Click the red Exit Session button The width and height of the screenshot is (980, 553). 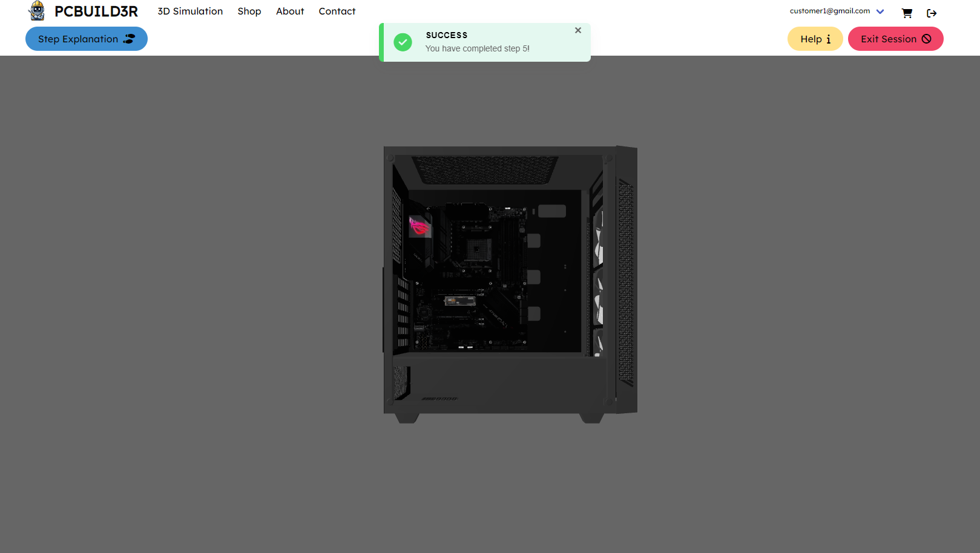(895, 39)
